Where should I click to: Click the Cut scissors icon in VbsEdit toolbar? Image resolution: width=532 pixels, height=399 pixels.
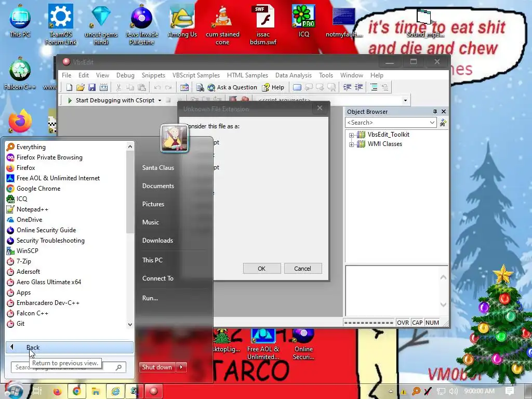point(118,87)
